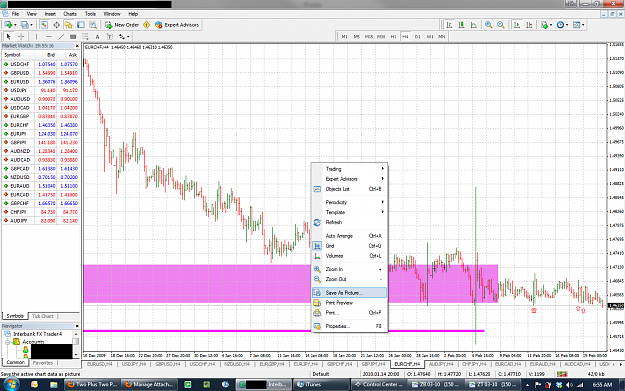The image size is (625, 391).
Task: Click Refresh in the context menu
Action: pyautogui.click(x=349, y=222)
